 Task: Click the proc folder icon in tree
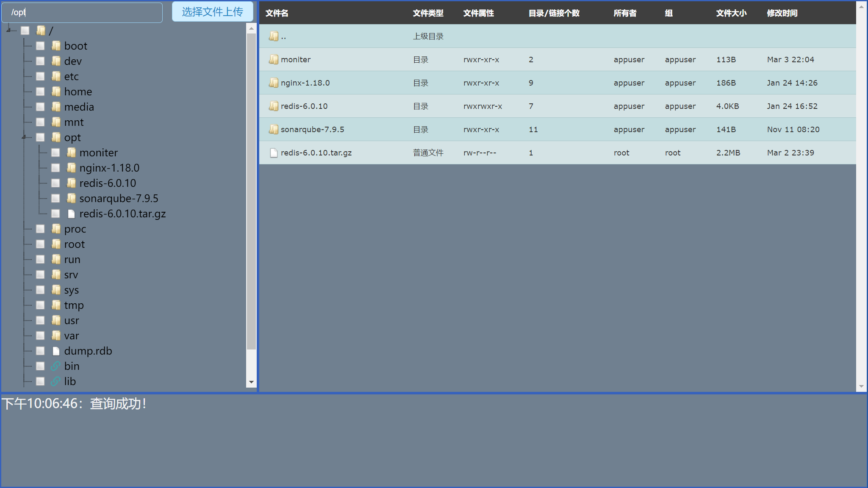[56, 229]
